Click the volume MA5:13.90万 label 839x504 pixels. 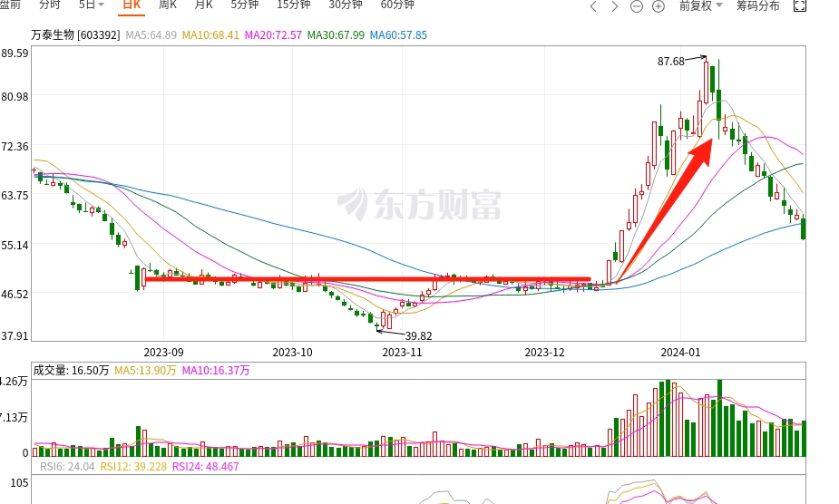145,370
